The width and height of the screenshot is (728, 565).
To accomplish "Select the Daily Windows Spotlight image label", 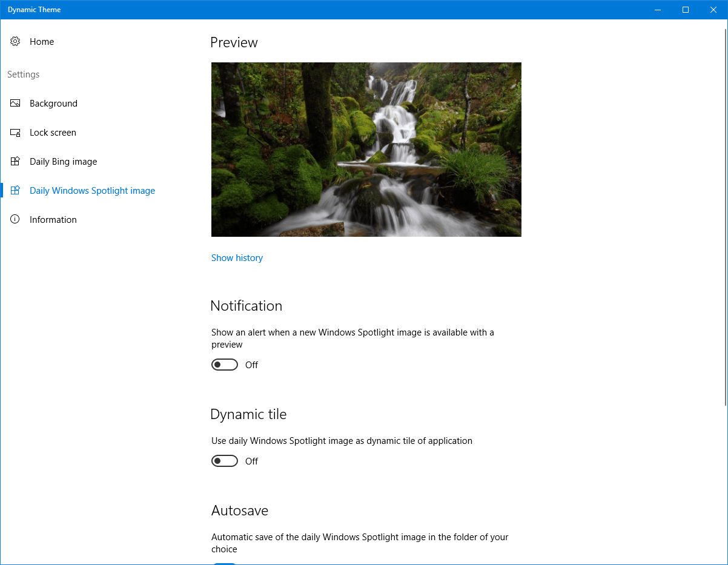I will (92, 191).
